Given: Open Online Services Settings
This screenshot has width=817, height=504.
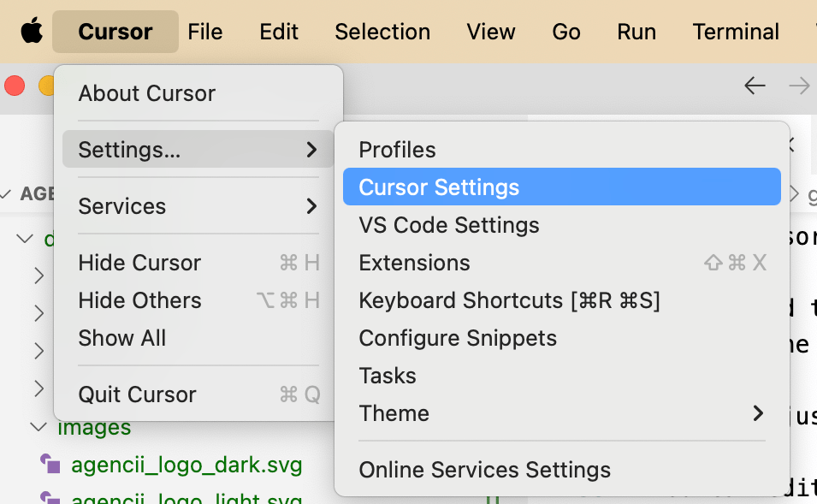Looking at the screenshot, I should click(562, 470).
